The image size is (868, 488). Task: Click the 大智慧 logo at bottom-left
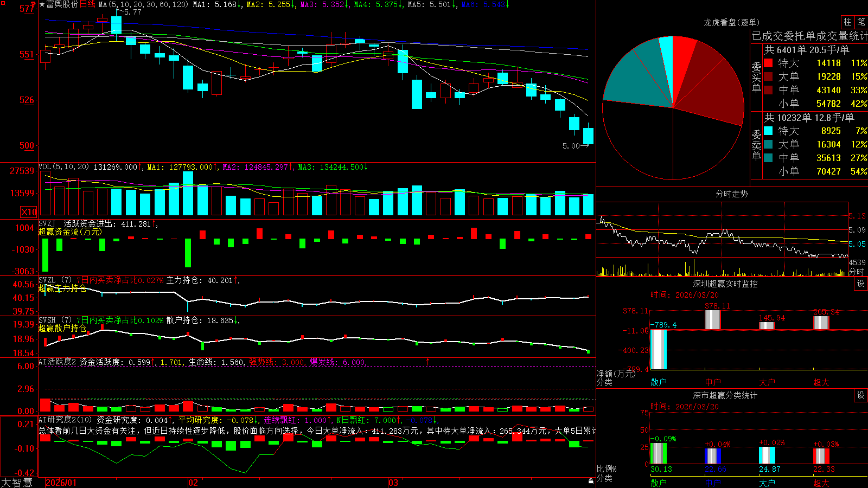[17, 482]
